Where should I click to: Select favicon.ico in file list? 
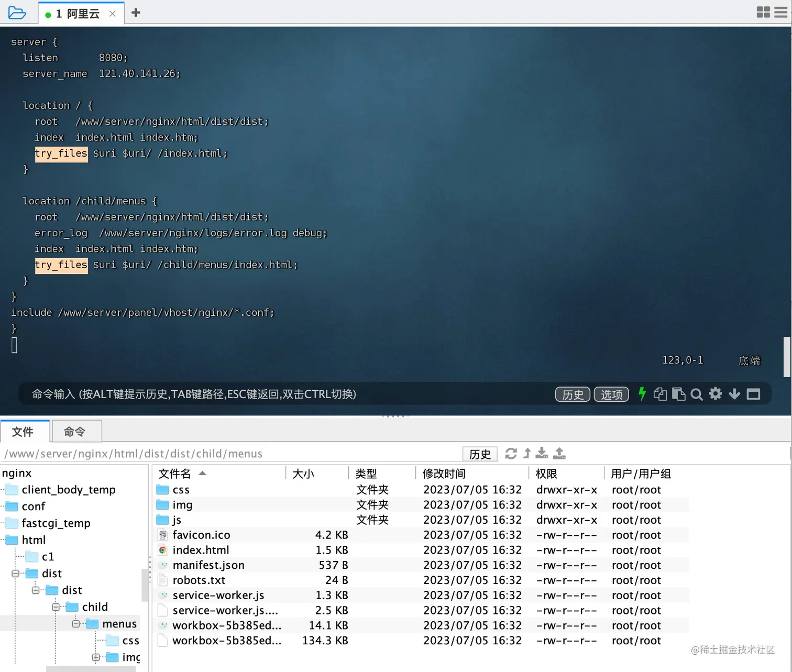click(x=422, y=535)
